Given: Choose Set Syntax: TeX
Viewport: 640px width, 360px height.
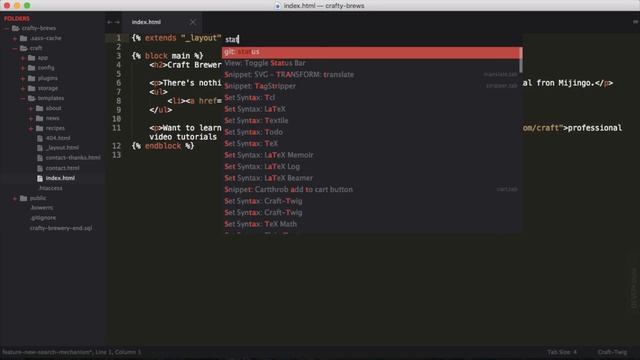Looking at the screenshot, I should click(x=371, y=144).
